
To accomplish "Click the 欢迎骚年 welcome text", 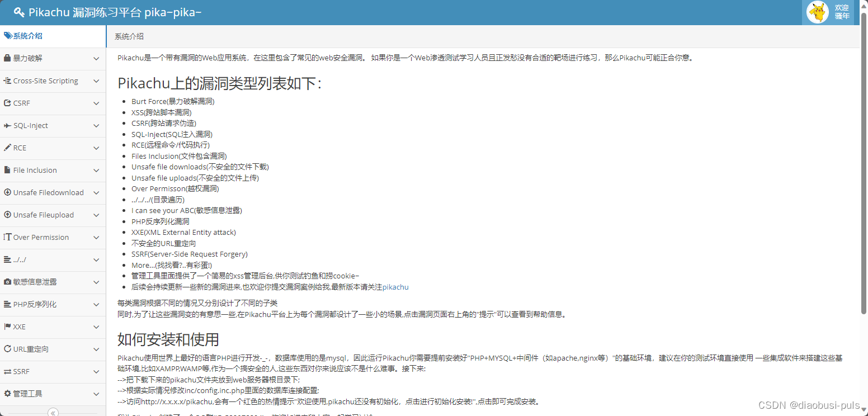I will (842, 12).
